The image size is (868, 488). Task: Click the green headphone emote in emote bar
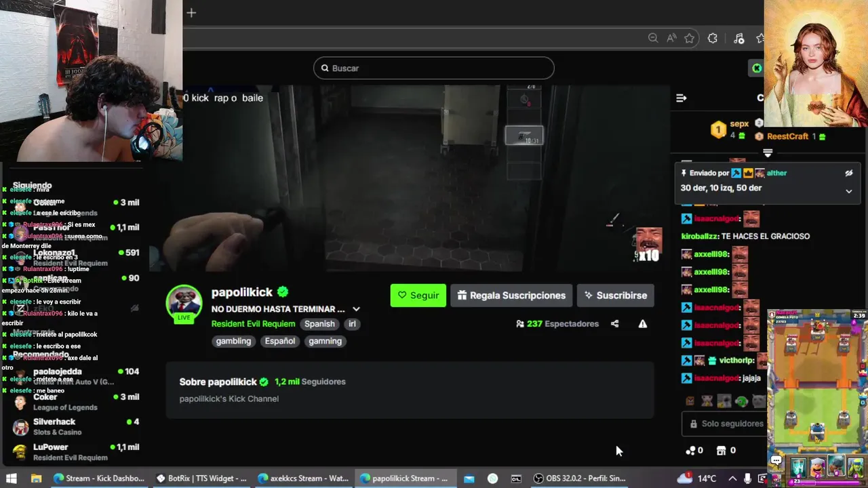pos(741,401)
